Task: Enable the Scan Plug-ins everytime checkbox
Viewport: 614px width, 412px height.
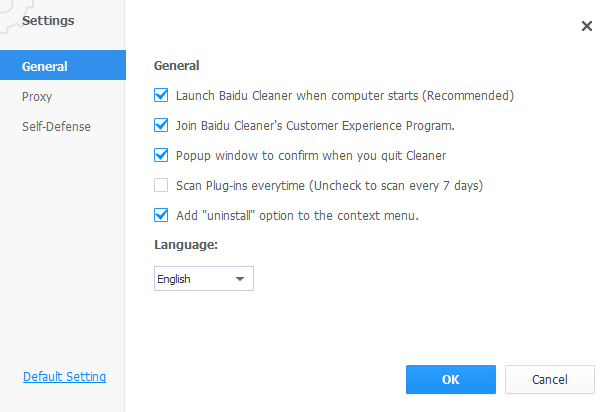Action: (161, 185)
